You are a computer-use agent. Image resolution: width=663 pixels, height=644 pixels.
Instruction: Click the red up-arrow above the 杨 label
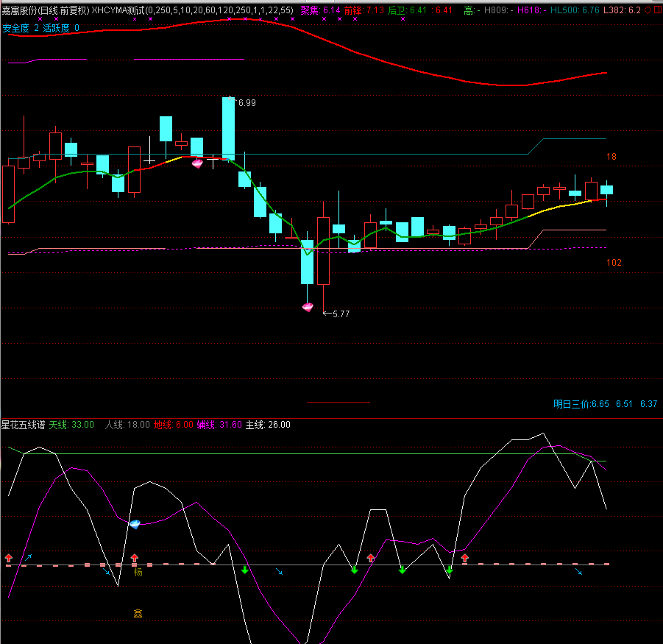pos(135,559)
